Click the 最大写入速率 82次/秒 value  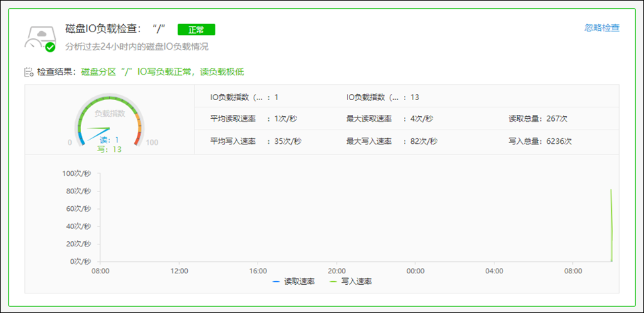423,142
